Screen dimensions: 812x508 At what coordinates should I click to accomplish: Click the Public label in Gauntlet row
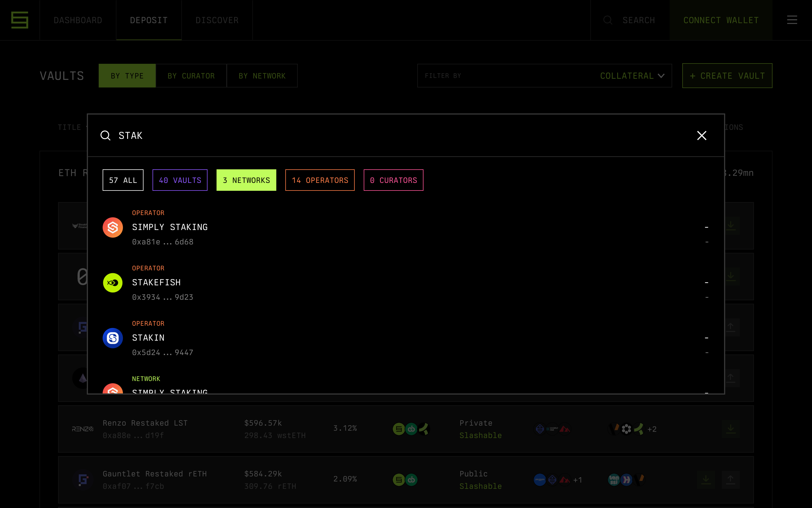[x=473, y=474]
